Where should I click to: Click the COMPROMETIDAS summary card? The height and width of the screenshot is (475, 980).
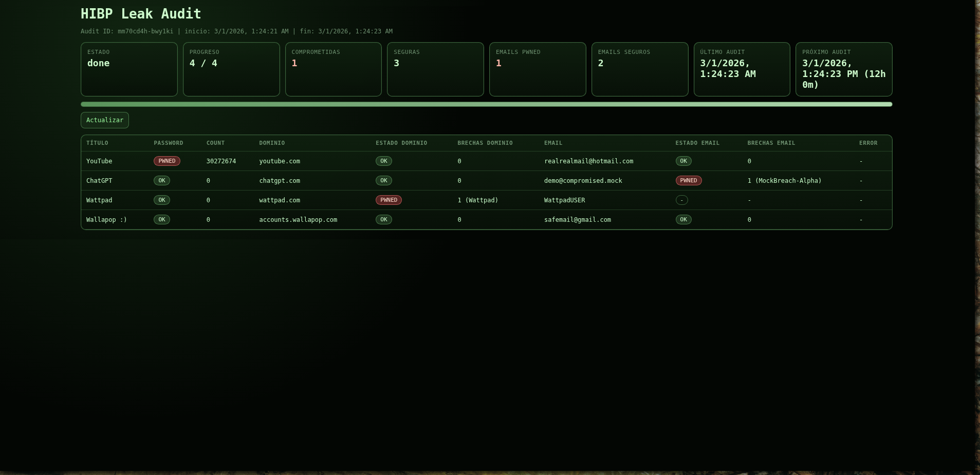334,69
